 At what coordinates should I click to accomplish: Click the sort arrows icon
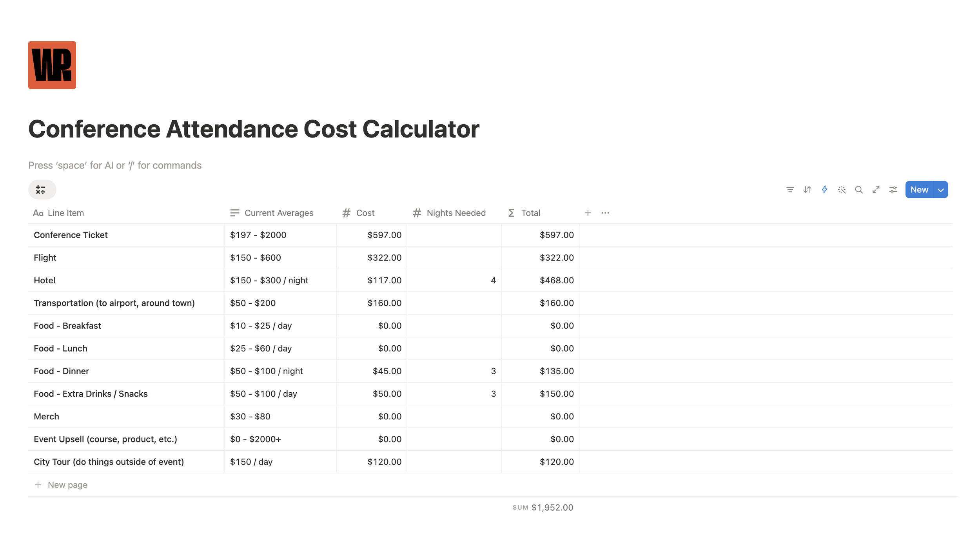[x=807, y=190]
